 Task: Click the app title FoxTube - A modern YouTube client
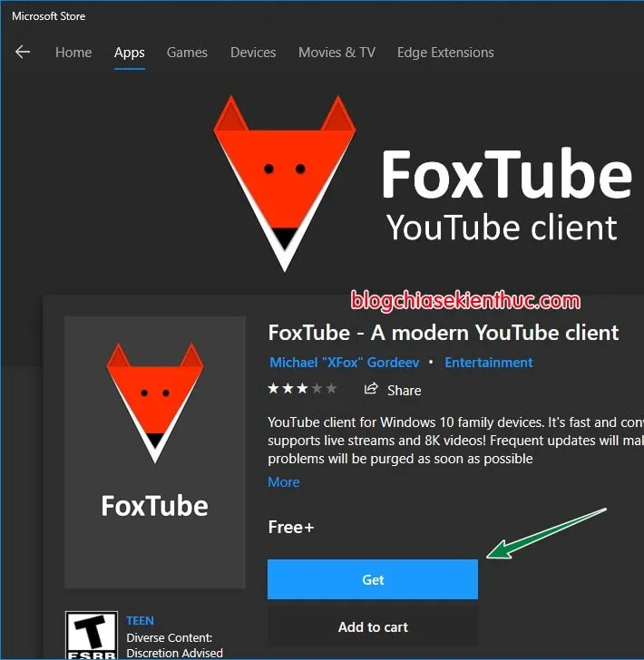[x=444, y=333]
